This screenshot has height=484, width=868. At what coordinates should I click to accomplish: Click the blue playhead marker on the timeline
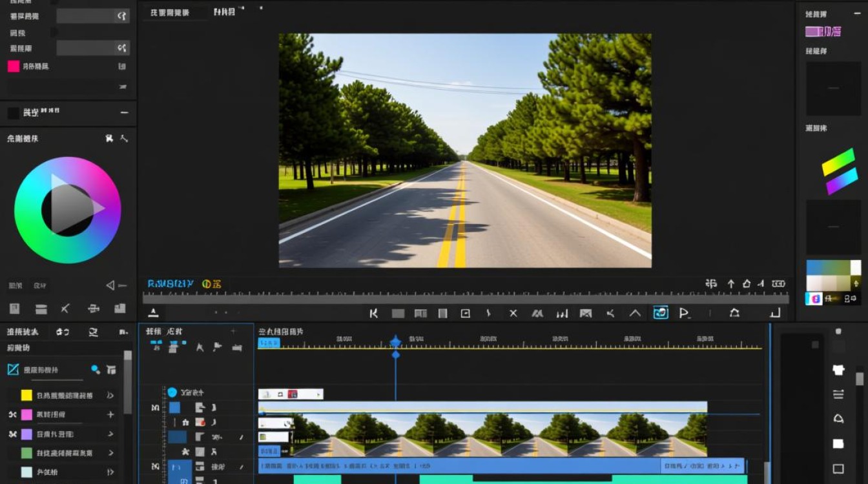(395, 341)
